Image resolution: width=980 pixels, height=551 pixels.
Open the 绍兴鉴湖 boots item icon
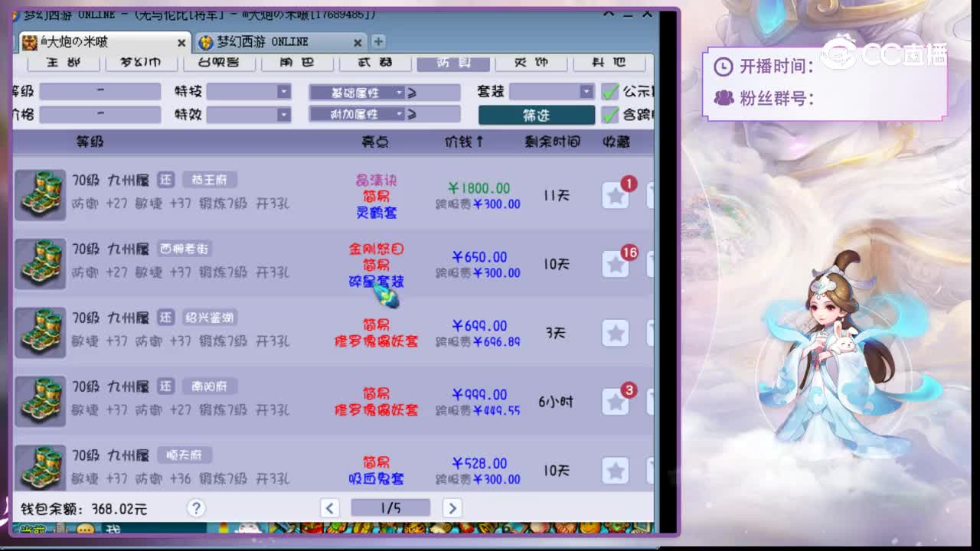click(x=40, y=333)
